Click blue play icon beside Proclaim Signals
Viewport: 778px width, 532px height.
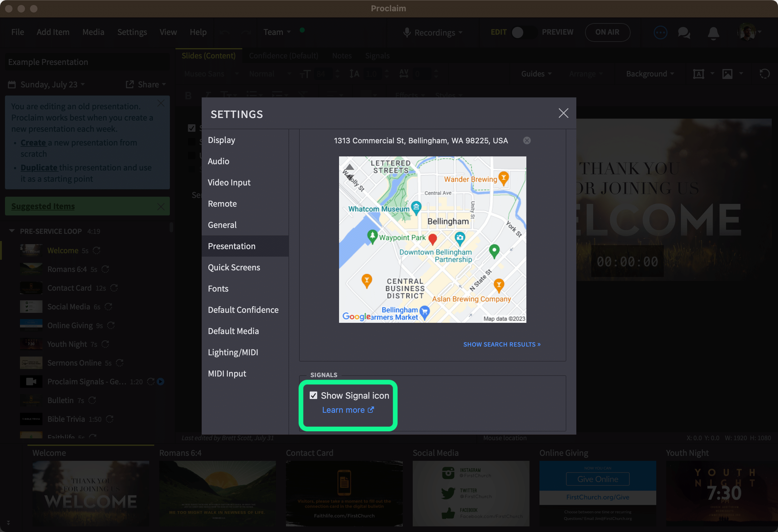point(160,382)
